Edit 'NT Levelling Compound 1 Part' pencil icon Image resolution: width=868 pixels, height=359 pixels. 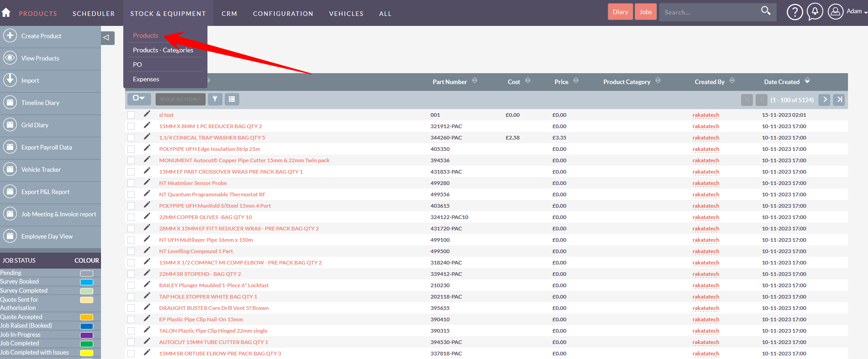(x=147, y=250)
